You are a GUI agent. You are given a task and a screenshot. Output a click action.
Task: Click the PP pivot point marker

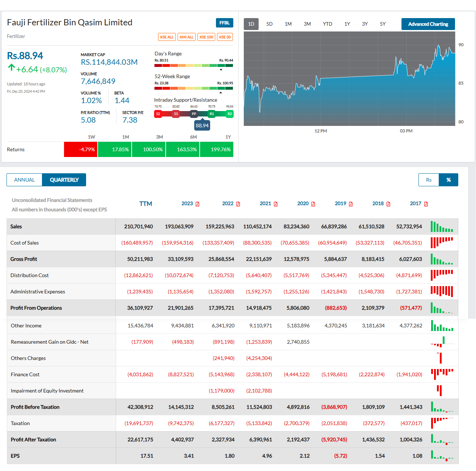tap(194, 114)
